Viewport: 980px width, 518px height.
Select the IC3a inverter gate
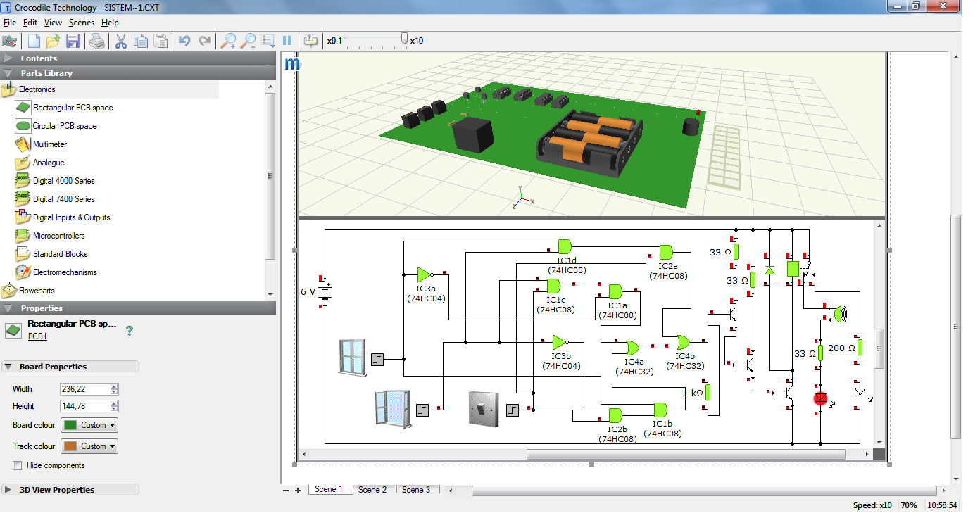pos(425,274)
